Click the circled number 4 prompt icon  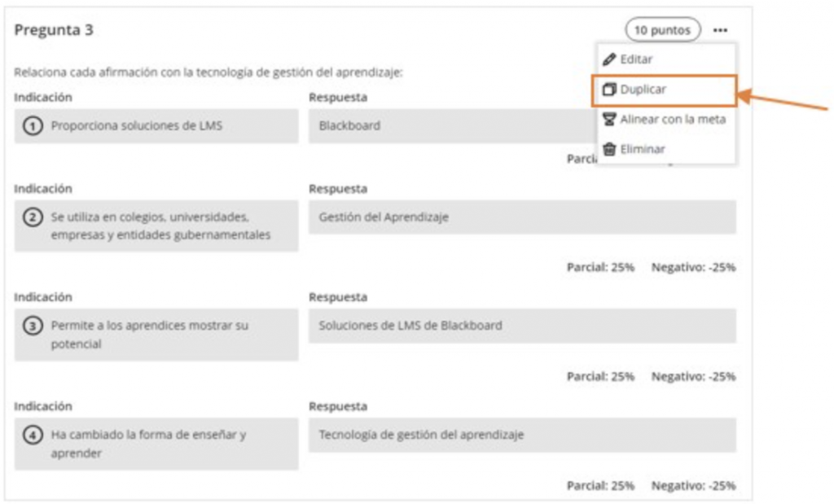coord(33,435)
